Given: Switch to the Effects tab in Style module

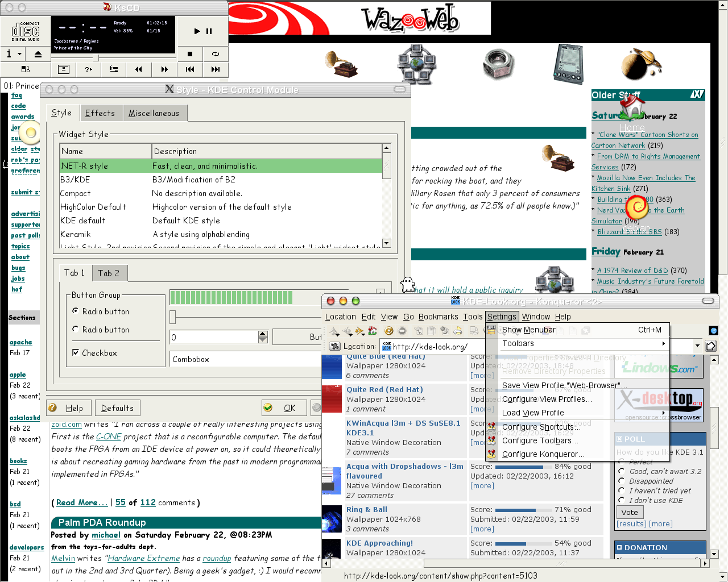Looking at the screenshot, I should (100, 113).
